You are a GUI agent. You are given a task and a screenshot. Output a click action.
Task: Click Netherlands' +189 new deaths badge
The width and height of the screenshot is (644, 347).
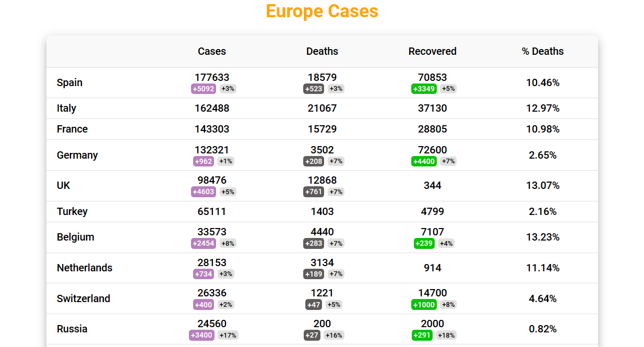314,274
